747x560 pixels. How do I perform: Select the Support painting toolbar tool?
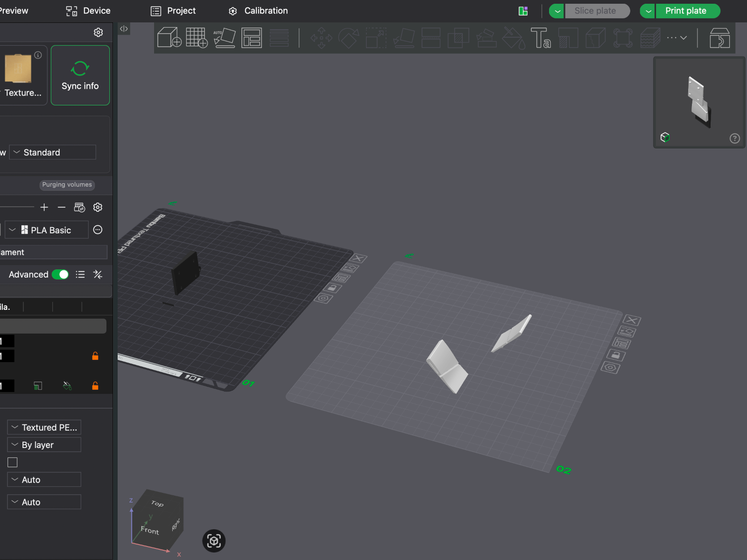coord(568,38)
